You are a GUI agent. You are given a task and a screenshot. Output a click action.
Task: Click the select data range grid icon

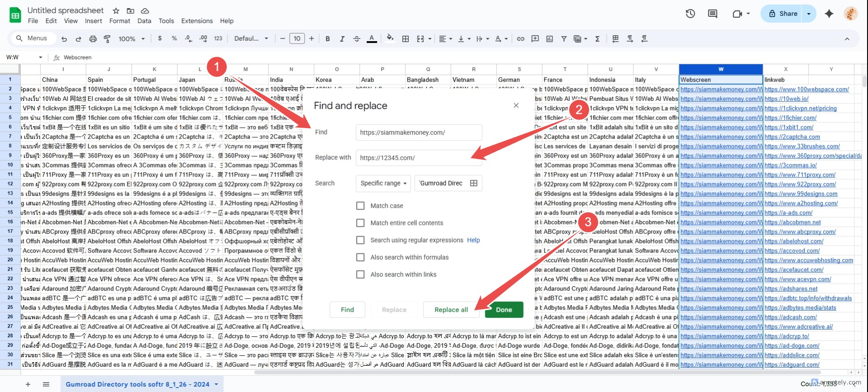tap(473, 183)
